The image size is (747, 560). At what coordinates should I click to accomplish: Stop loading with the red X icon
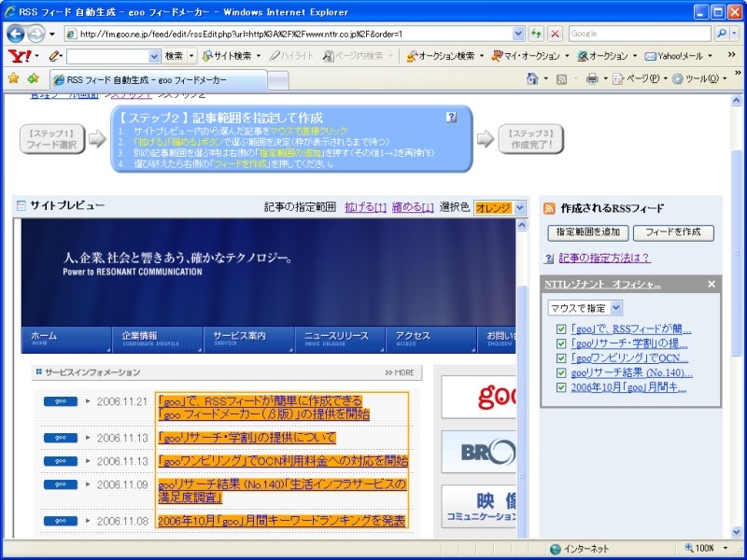pyautogui.click(x=555, y=34)
